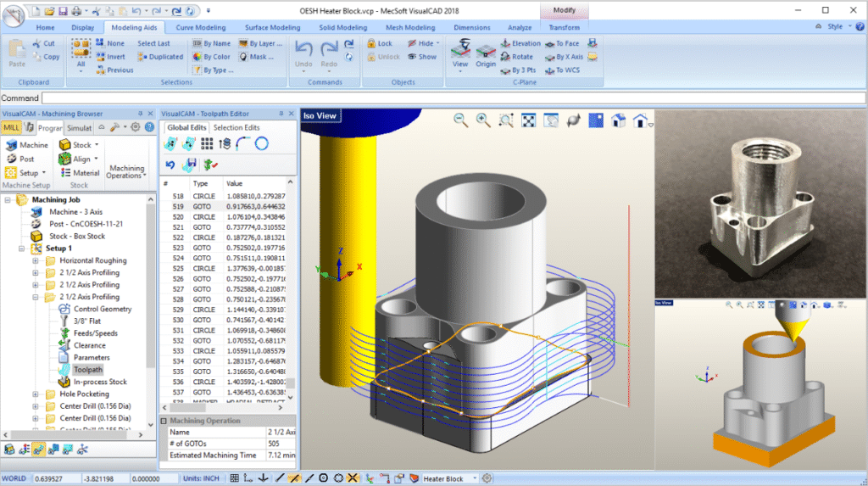The image size is (868, 486).
Task: Open the Align dropdown arrow
Action: 96,159
